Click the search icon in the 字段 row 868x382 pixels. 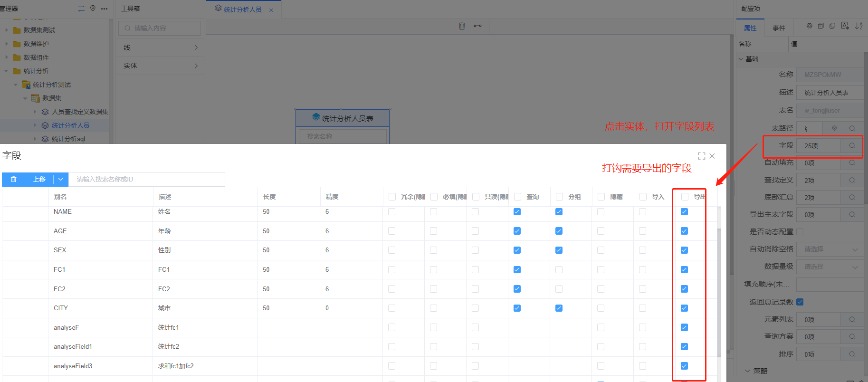(x=852, y=146)
